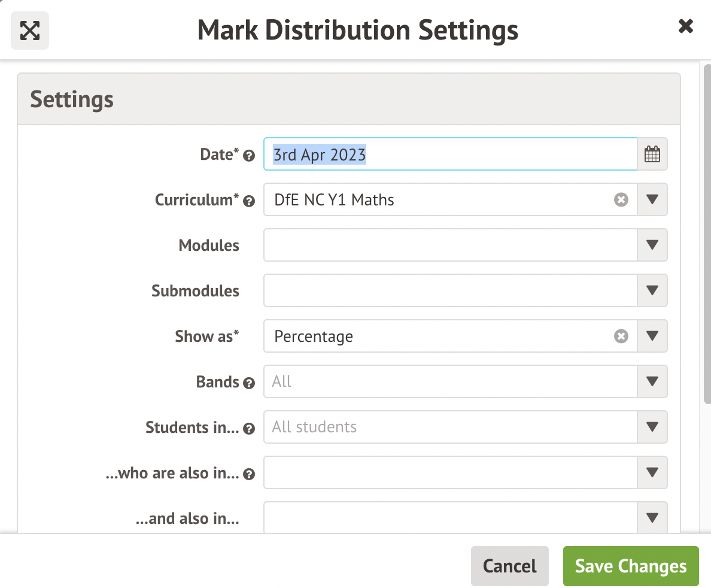
Task: Click the Cancel button
Action: 509,566
